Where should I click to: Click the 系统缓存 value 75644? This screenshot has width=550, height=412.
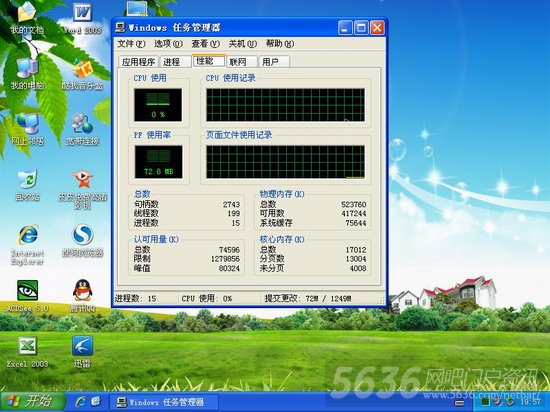tap(356, 223)
